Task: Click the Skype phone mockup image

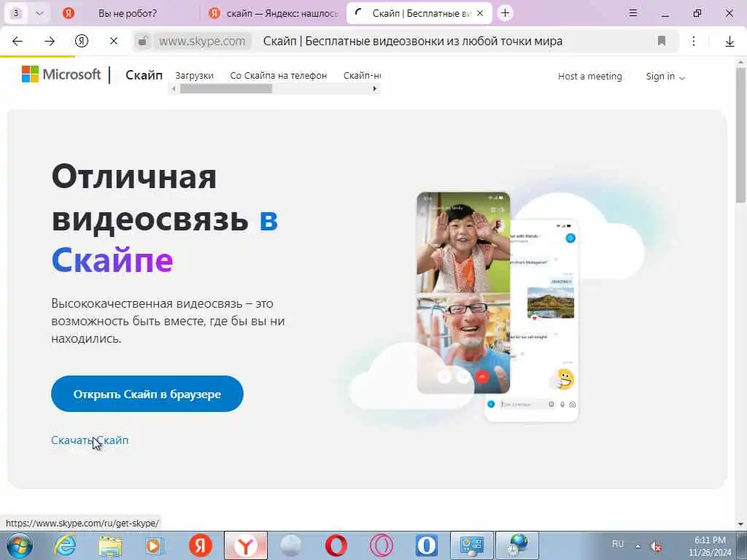Action: (497, 306)
